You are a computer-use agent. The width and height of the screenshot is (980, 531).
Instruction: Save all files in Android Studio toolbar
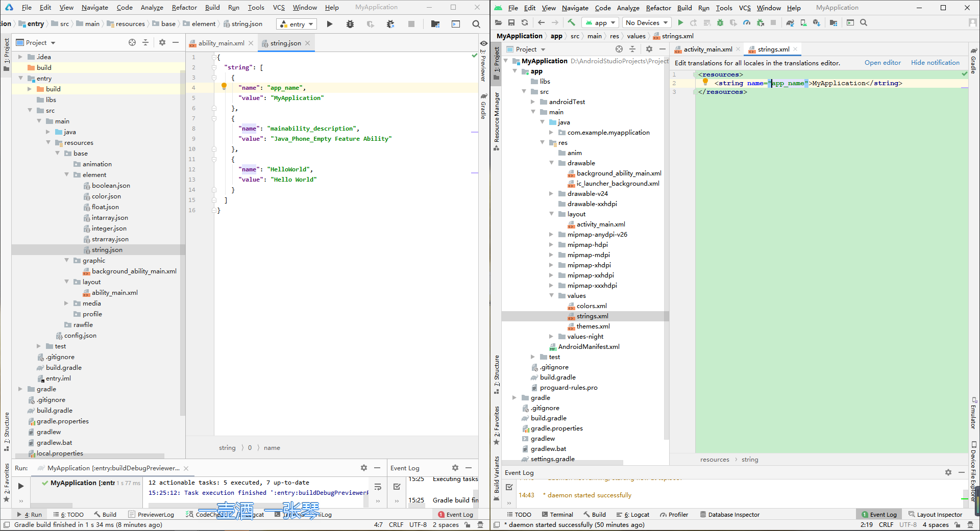[511, 22]
